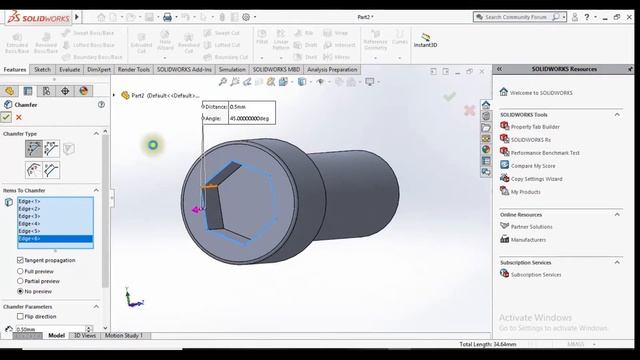Click the Print icon in the top toolbar
Screen dimensions: 640x360
pos(167,17)
